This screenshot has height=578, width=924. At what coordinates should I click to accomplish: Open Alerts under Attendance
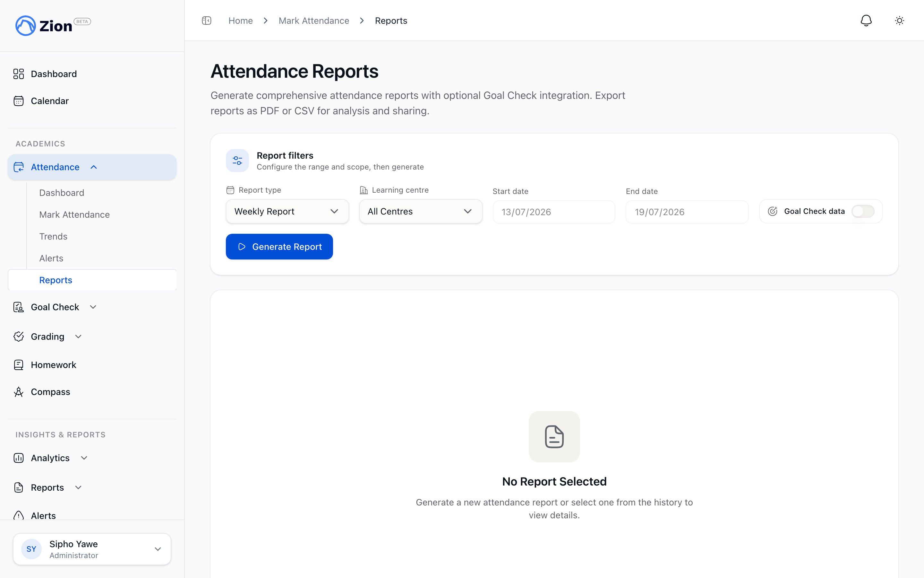pyautogui.click(x=51, y=258)
